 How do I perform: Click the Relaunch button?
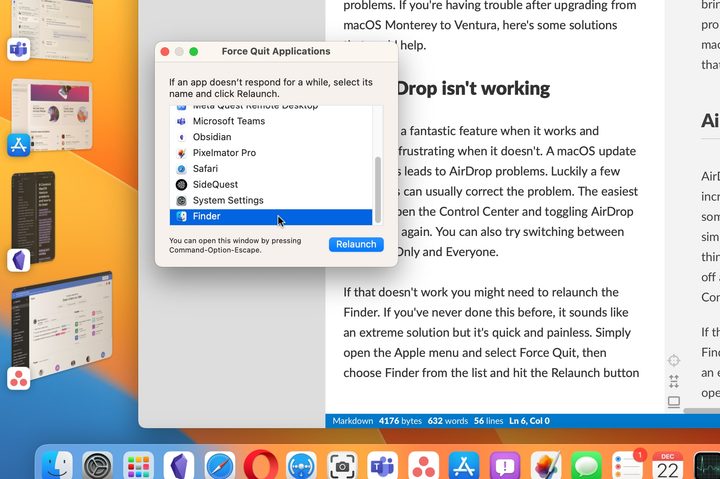pyautogui.click(x=356, y=244)
